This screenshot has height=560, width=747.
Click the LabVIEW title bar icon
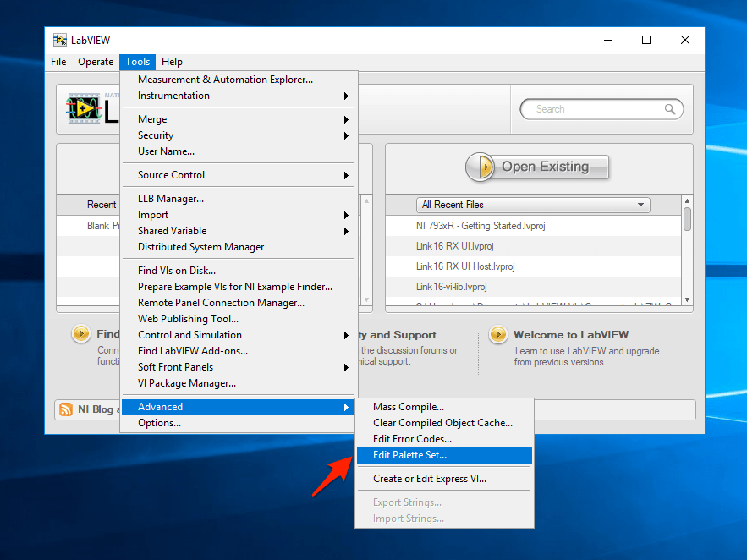click(60, 41)
